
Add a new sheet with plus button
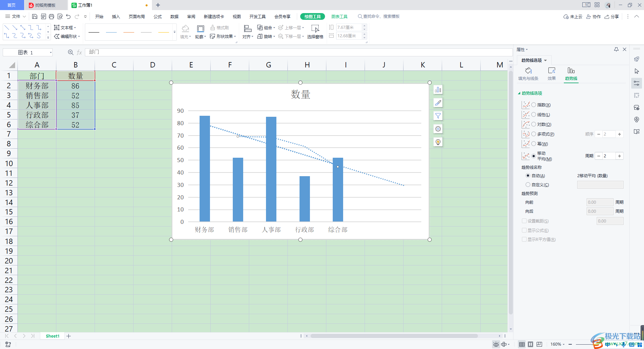(x=69, y=336)
